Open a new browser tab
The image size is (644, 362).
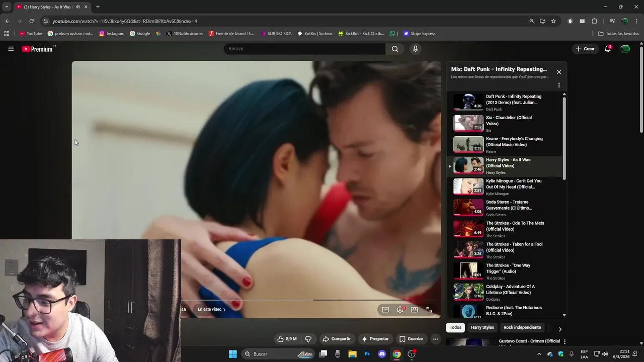98,7
